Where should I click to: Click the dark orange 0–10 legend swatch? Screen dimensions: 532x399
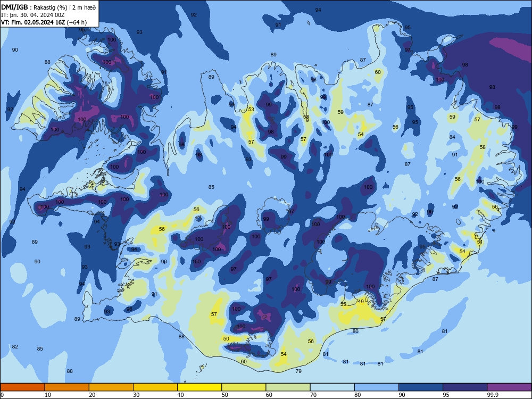pyautogui.click(x=22, y=387)
